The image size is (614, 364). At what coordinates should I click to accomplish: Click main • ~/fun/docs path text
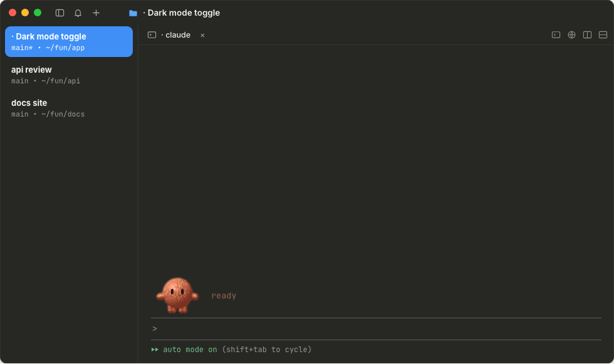tap(48, 114)
